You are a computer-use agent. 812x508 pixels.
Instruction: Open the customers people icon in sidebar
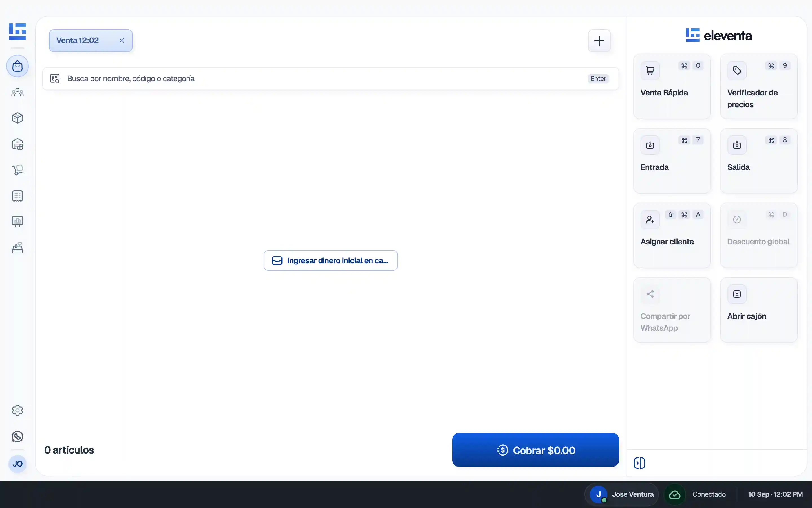tap(17, 92)
